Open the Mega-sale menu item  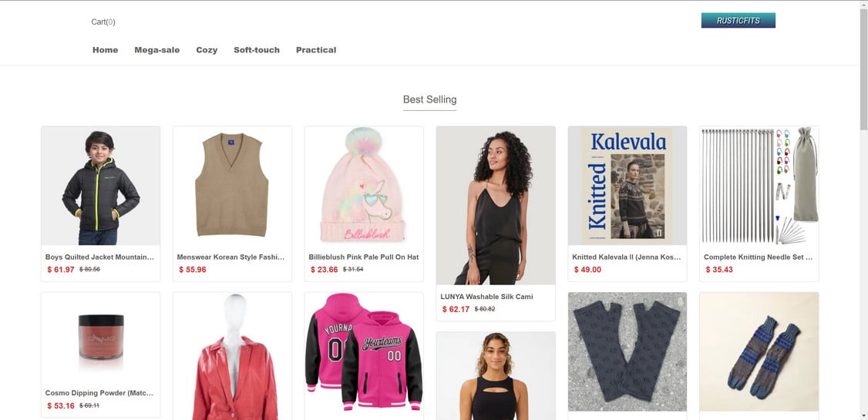pos(156,50)
